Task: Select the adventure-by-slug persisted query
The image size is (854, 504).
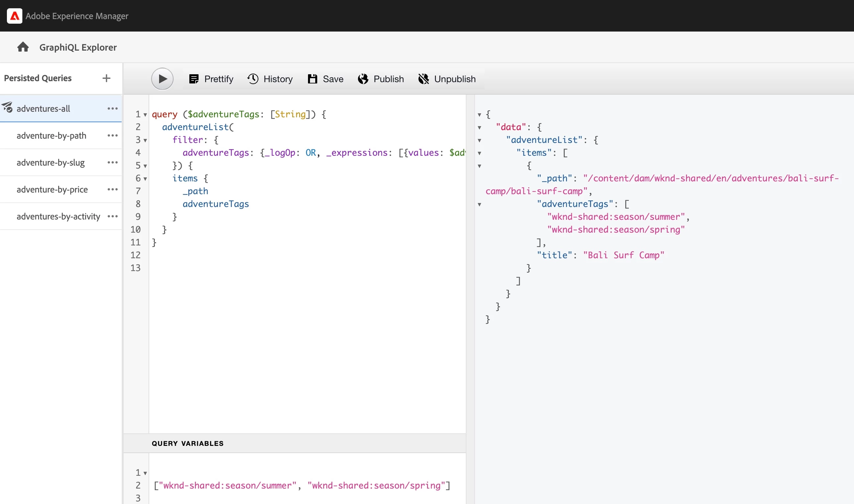Action: click(x=51, y=162)
